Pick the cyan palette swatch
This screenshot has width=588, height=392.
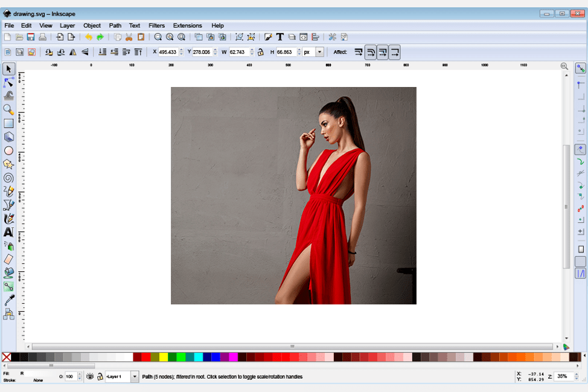[199, 357]
